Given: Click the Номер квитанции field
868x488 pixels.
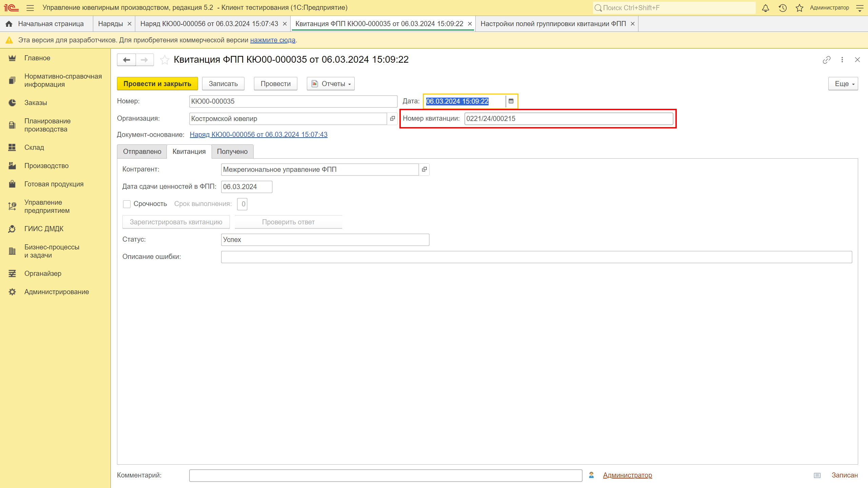Looking at the screenshot, I should pos(569,119).
